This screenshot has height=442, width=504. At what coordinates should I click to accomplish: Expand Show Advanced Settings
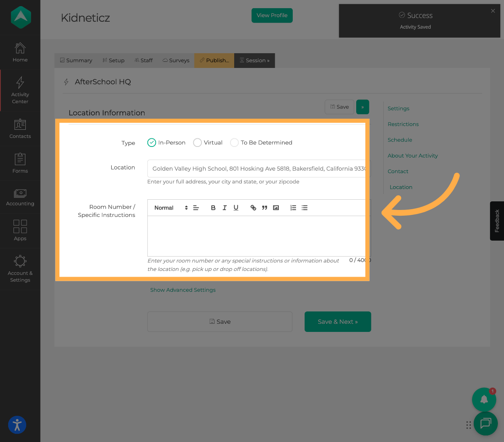click(183, 290)
